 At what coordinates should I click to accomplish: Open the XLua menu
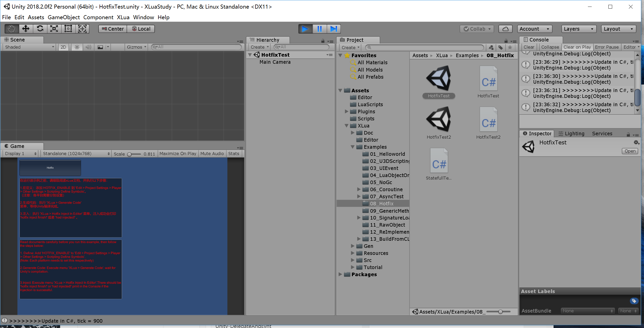123,17
